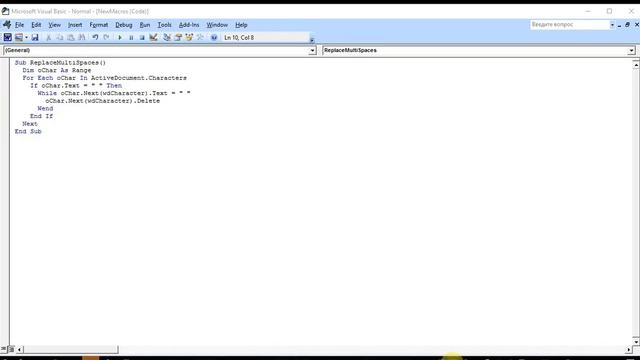Click the 'End Sub' code line
The height and width of the screenshot is (360, 640).
[28, 131]
